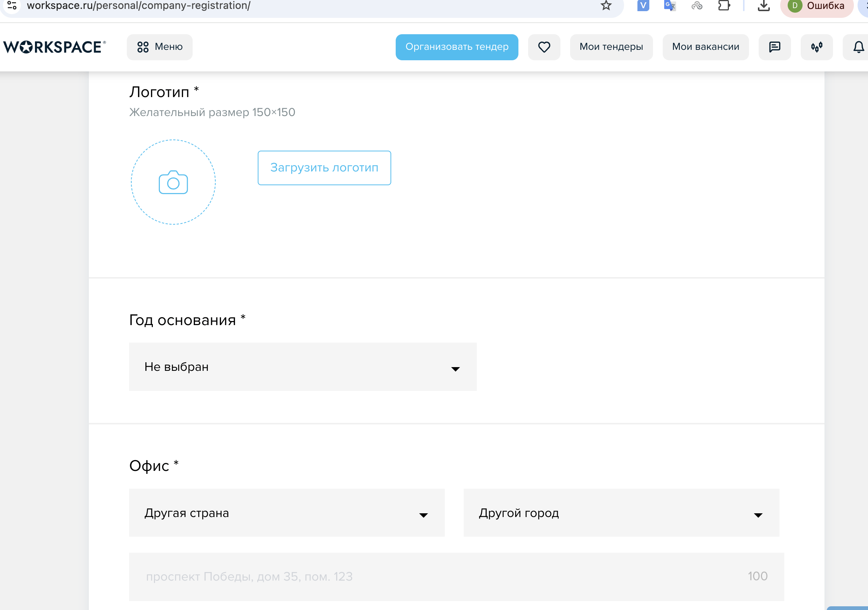
Task: Open the Другая страна country dropdown
Action: tap(287, 513)
